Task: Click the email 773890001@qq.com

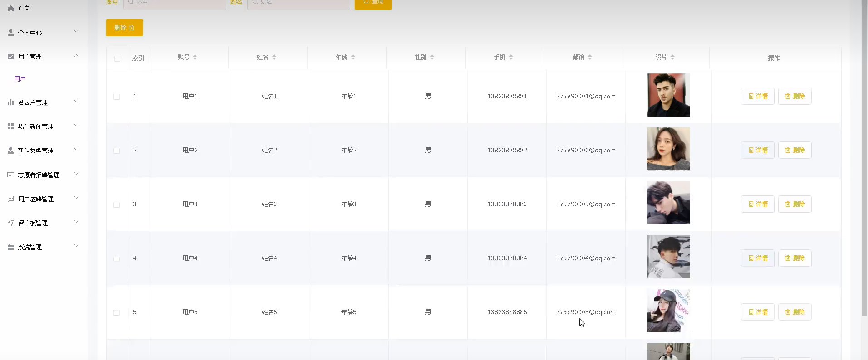Action: click(x=586, y=96)
